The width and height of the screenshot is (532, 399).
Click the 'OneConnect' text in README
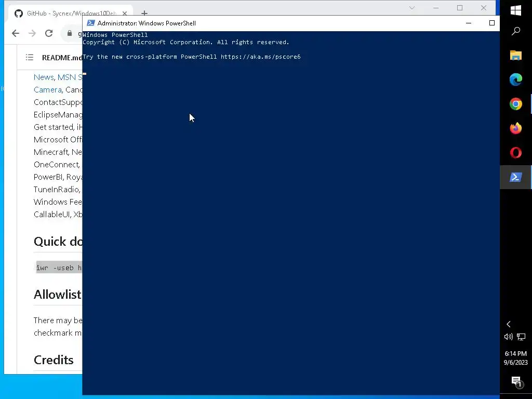tap(56, 165)
